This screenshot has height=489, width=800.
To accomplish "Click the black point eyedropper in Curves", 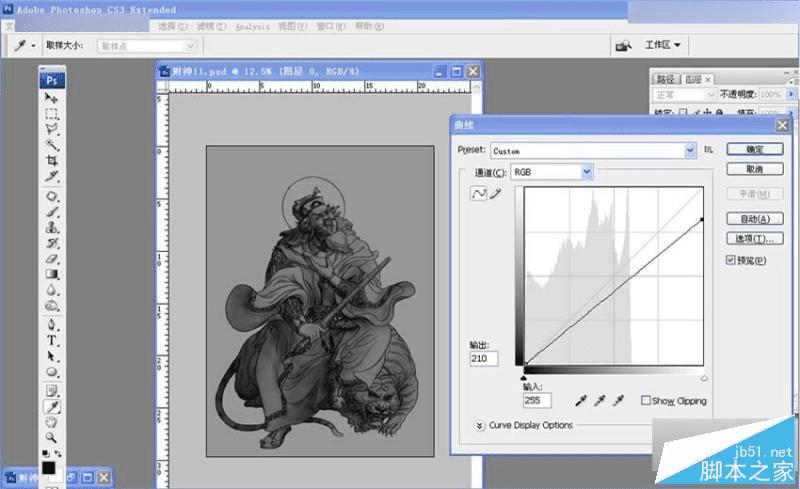I will click(581, 400).
